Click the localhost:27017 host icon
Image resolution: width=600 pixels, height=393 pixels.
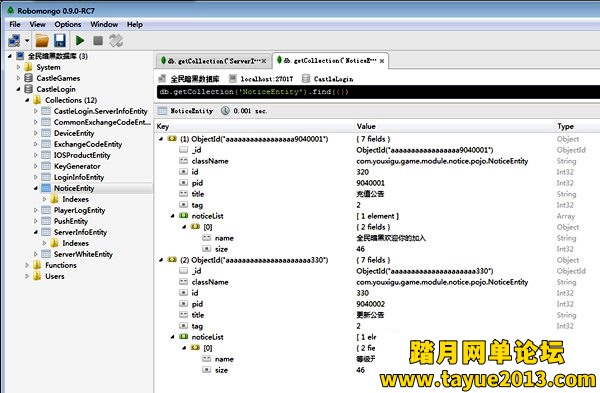233,79
